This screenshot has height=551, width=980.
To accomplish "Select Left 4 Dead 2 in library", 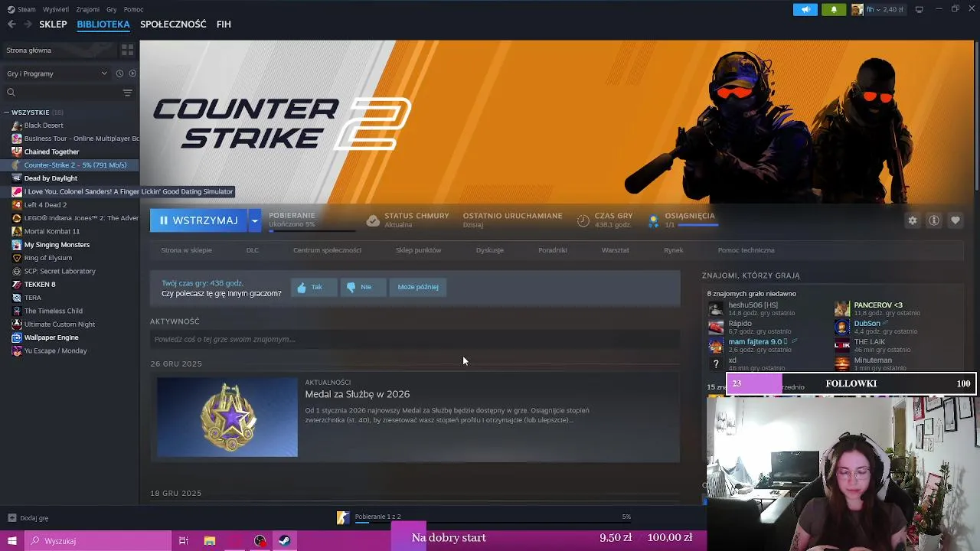I will point(45,205).
